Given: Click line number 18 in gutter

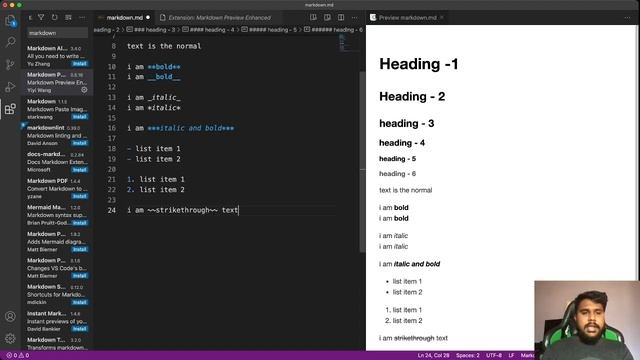Looking at the screenshot, I should [x=111, y=149].
